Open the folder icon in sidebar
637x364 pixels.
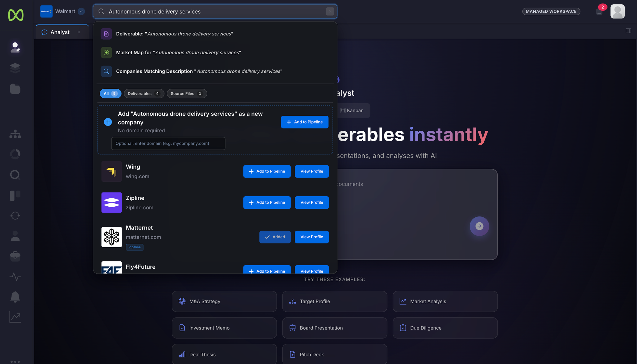[15, 89]
